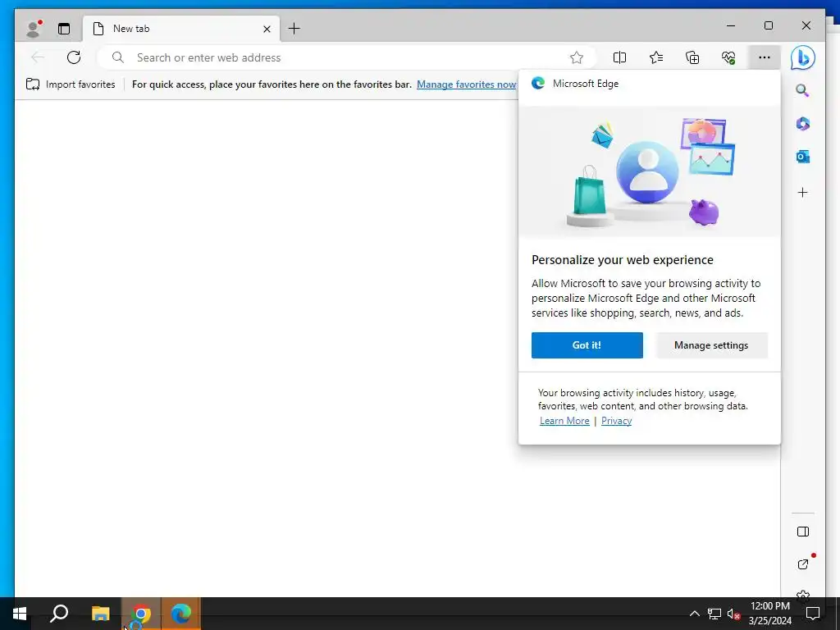840x630 pixels.
Task: Open a new tab with plus button
Action: (294, 29)
